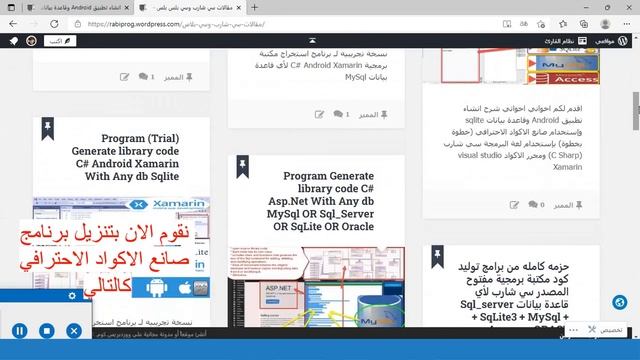Open the Xamarin post thumbnail image

click(121, 247)
